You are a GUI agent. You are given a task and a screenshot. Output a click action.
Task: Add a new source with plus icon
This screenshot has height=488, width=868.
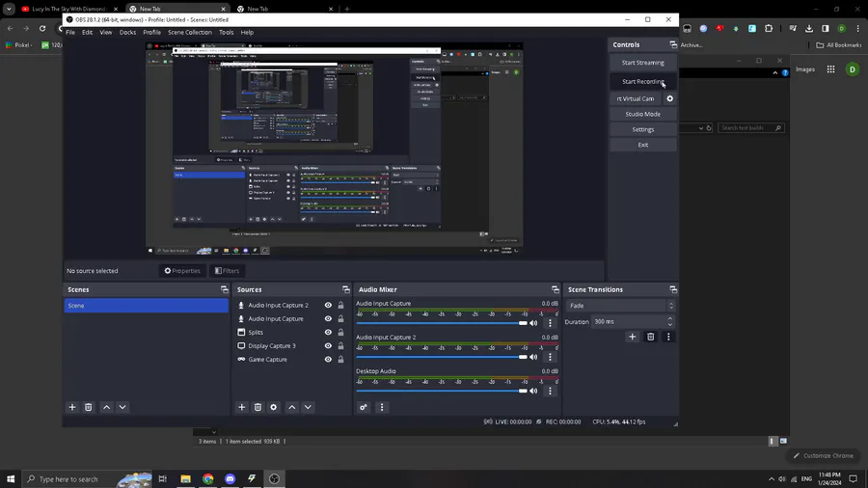pyautogui.click(x=242, y=407)
